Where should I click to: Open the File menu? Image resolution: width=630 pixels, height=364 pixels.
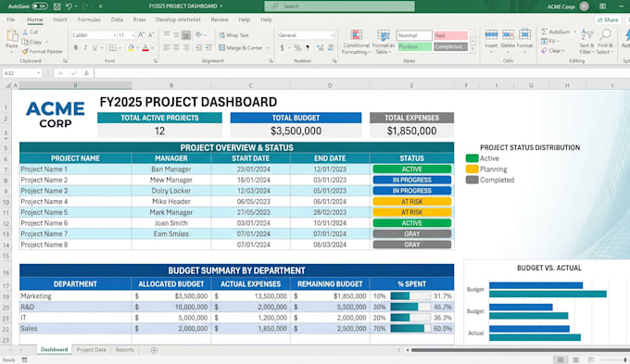(11, 19)
